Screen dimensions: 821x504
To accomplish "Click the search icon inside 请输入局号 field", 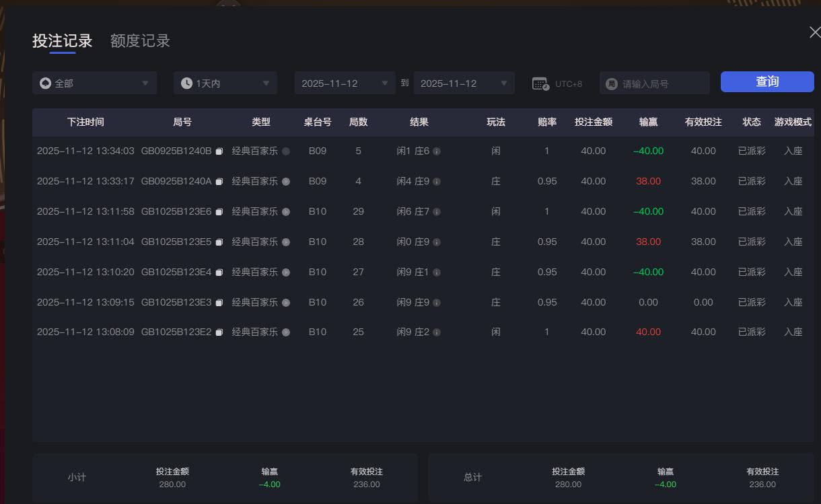I will tap(611, 82).
